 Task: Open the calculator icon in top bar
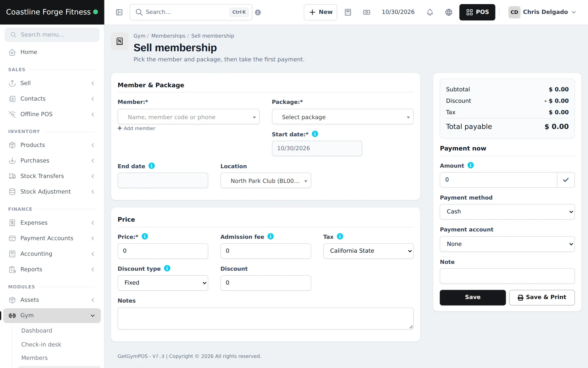pos(348,12)
